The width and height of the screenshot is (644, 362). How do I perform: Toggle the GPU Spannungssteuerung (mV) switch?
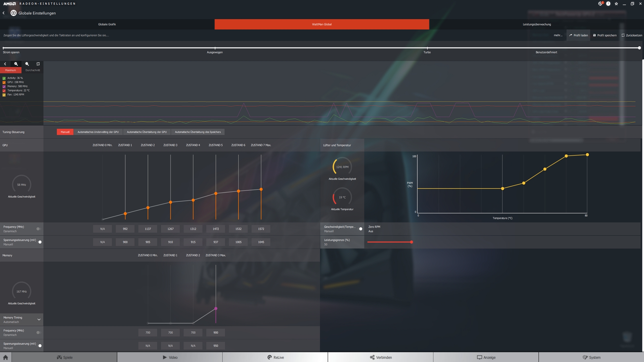point(39,242)
